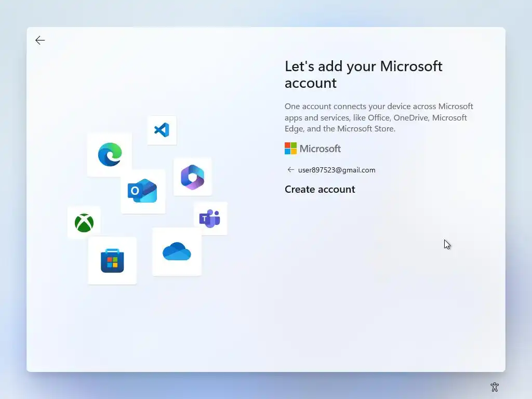Click the Outlook icon tile
The width and height of the screenshot is (532, 399).
[x=143, y=191]
